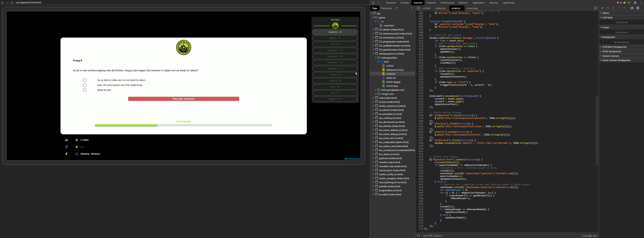Reload the page in the browser bar

(12, 3)
